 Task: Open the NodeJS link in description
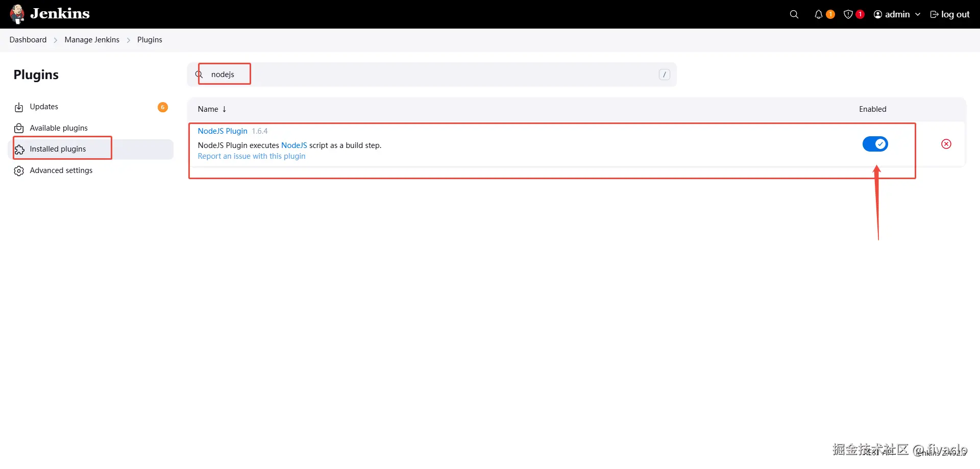tap(294, 145)
